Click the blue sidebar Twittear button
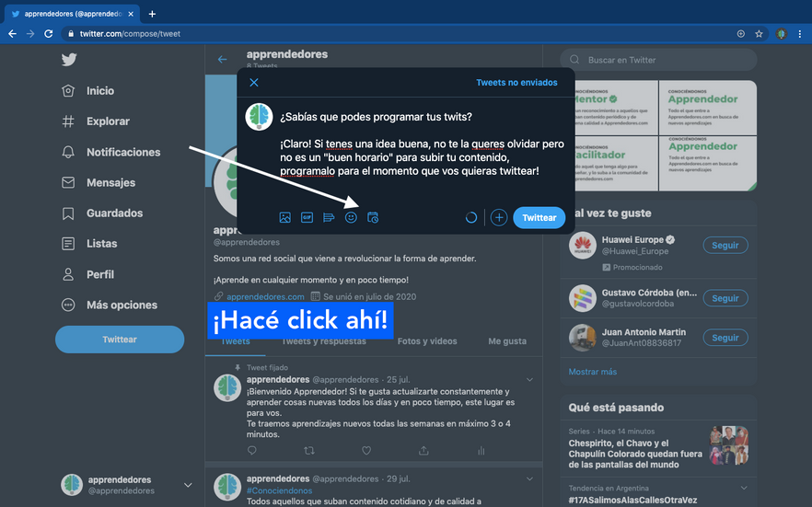 point(120,340)
